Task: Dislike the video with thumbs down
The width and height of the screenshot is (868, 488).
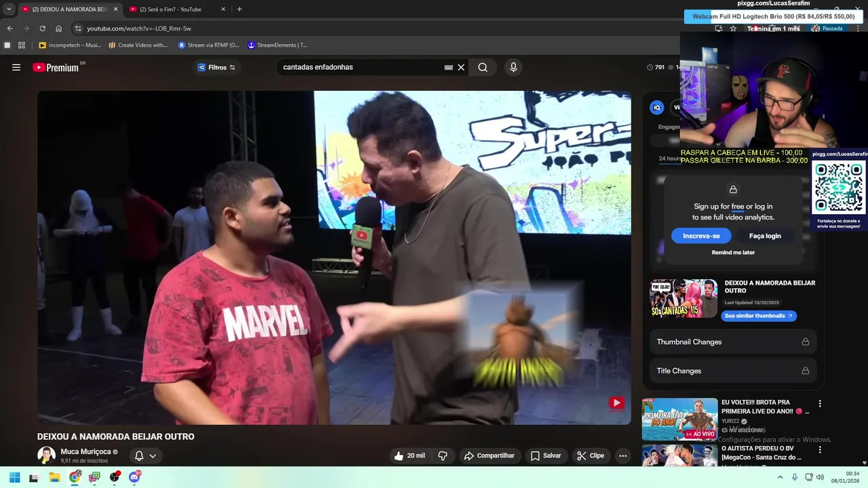Action: 442,455
